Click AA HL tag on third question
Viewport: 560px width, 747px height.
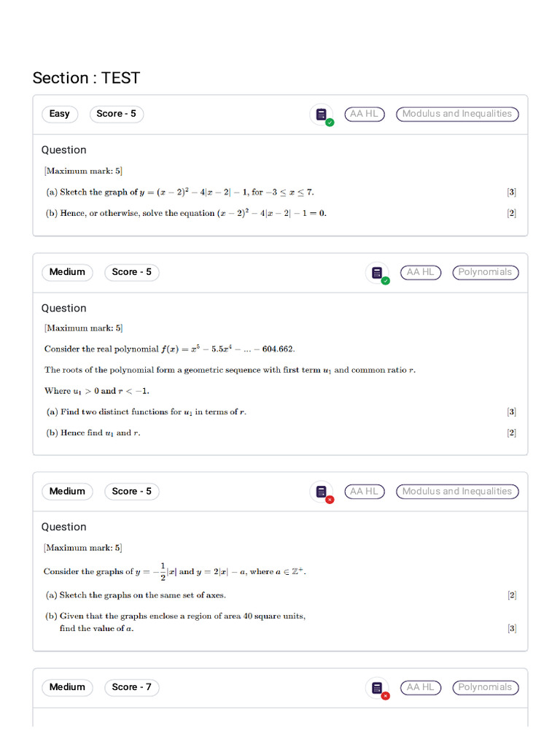click(x=365, y=491)
